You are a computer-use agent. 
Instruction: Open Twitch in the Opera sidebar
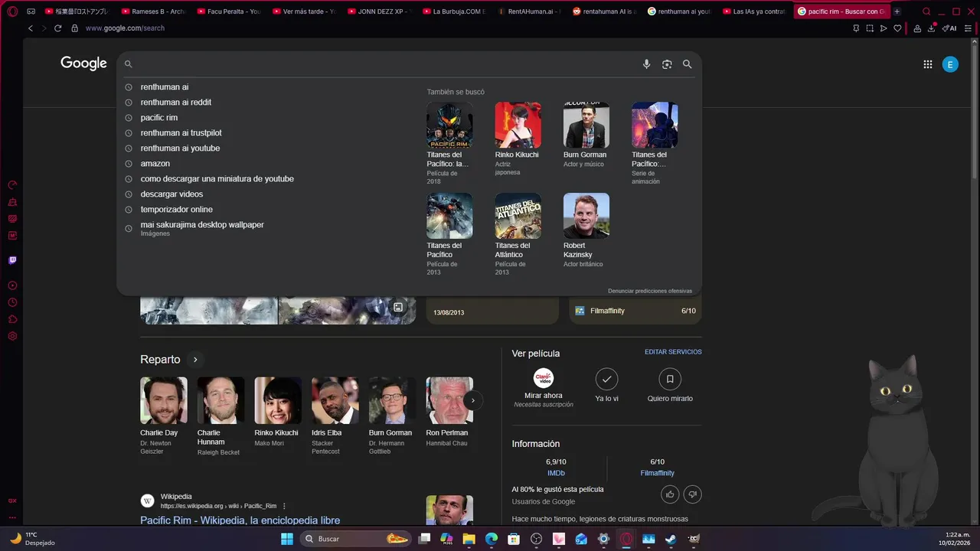[12, 260]
